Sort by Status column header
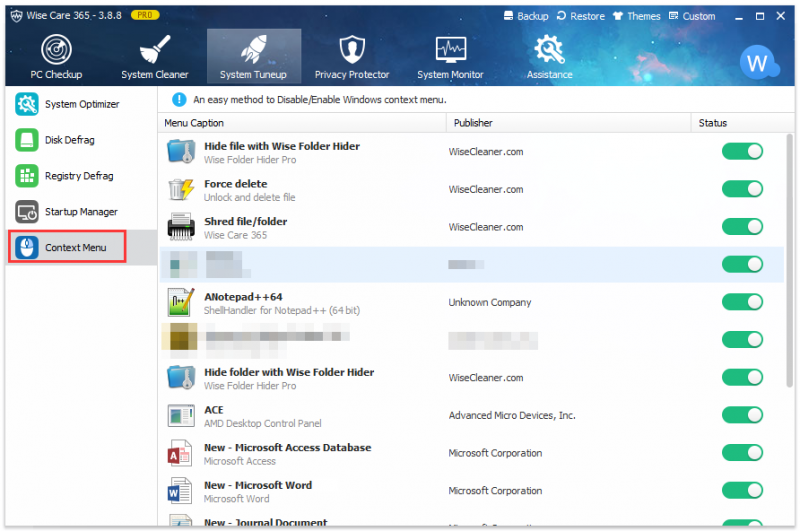This screenshot has height=531, width=800. tap(743, 123)
